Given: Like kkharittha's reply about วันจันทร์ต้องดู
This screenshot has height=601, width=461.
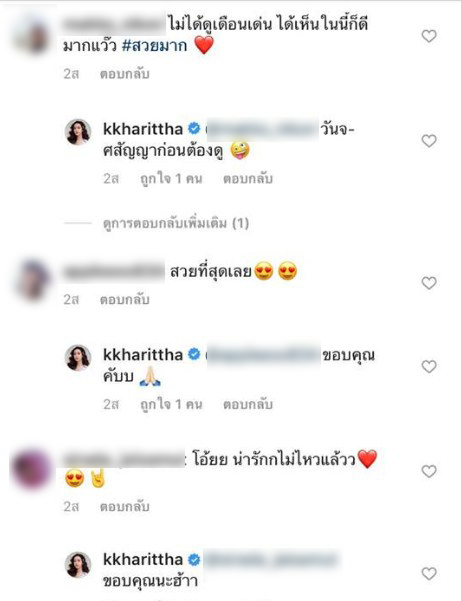Looking at the screenshot, I should pos(429,141).
